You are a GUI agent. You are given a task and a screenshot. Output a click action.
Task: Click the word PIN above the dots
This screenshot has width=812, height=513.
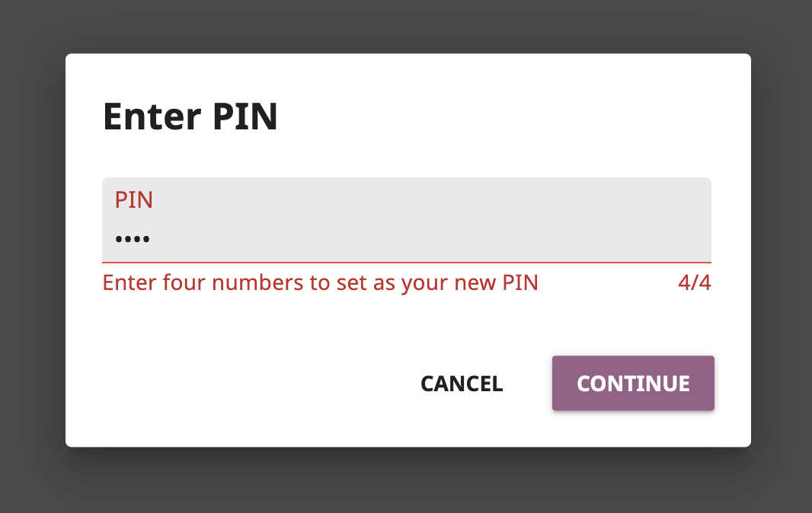(x=133, y=199)
